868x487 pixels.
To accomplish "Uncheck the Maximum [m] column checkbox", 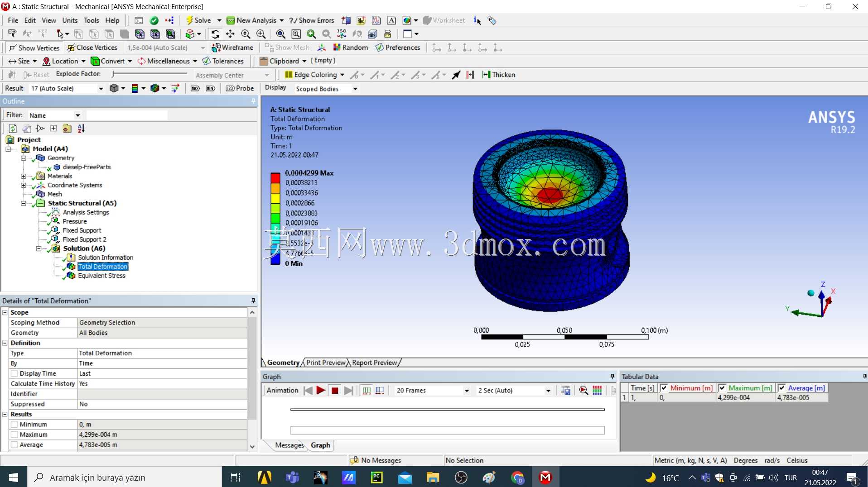I will (723, 388).
